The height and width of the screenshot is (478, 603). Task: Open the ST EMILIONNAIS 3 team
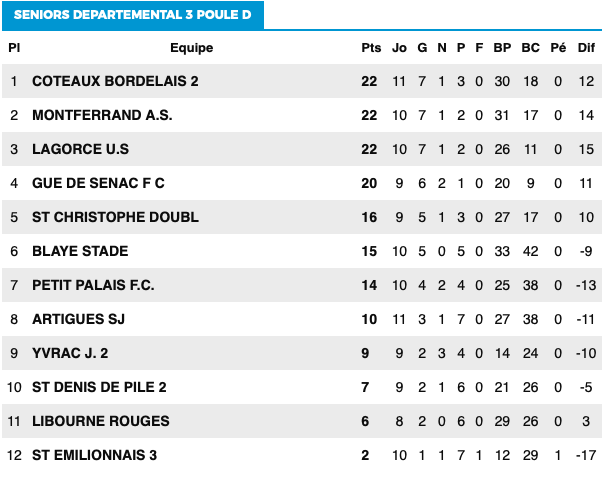tap(95, 455)
